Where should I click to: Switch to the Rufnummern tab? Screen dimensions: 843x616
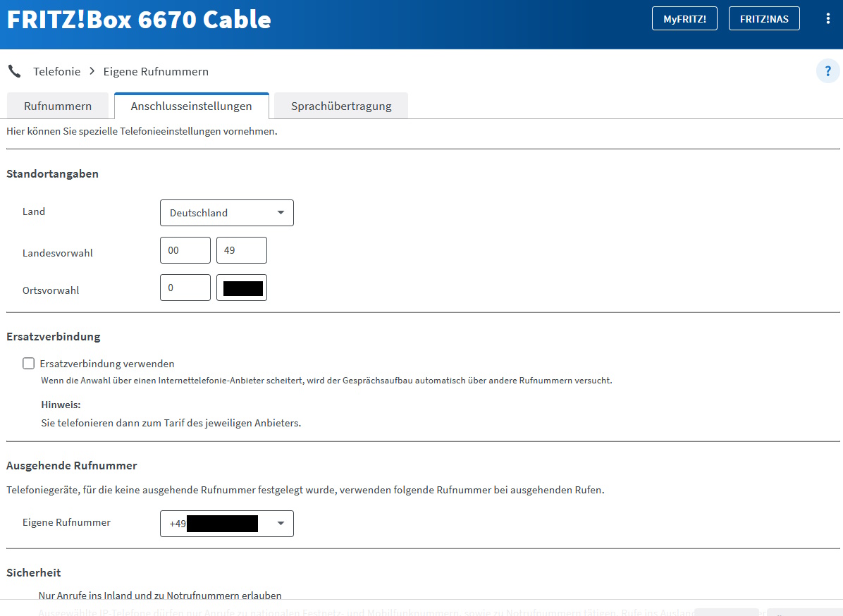(x=58, y=106)
